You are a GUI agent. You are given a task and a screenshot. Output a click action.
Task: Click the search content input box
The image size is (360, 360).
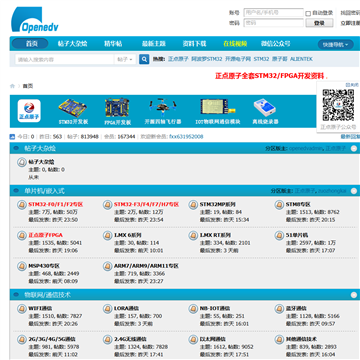64,59
